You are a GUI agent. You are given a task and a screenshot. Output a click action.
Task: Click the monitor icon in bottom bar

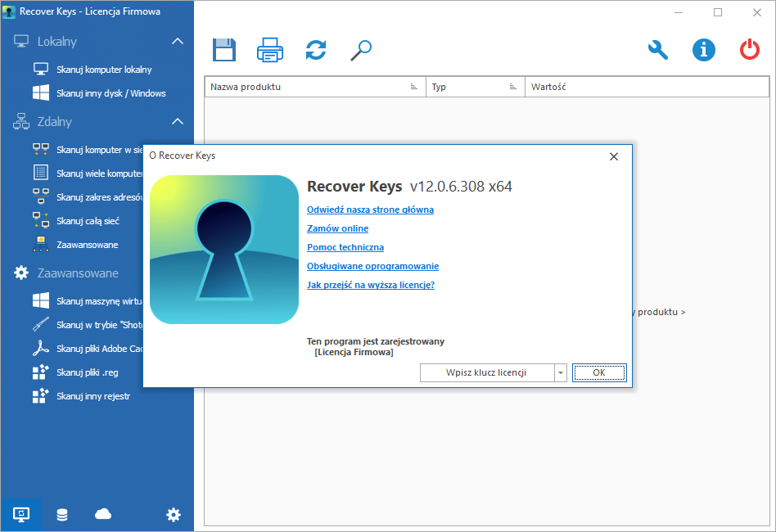[x=20, y=515]
